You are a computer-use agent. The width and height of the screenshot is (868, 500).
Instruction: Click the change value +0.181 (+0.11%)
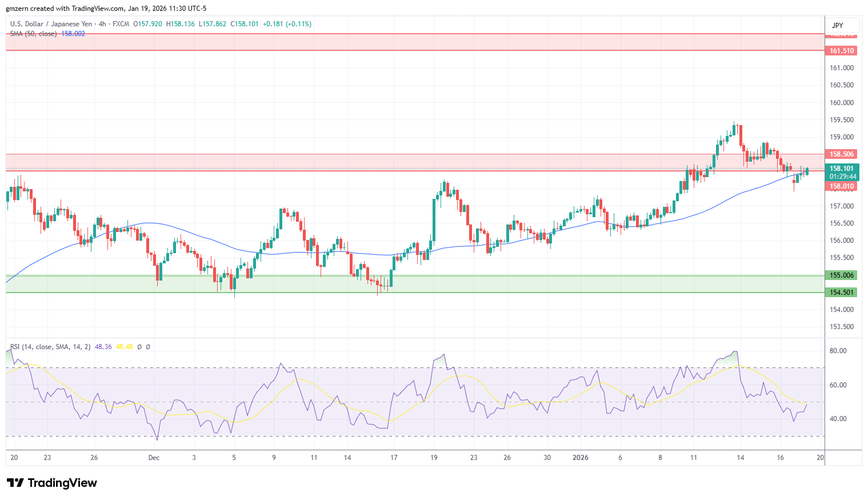click(x=287, y=24)
